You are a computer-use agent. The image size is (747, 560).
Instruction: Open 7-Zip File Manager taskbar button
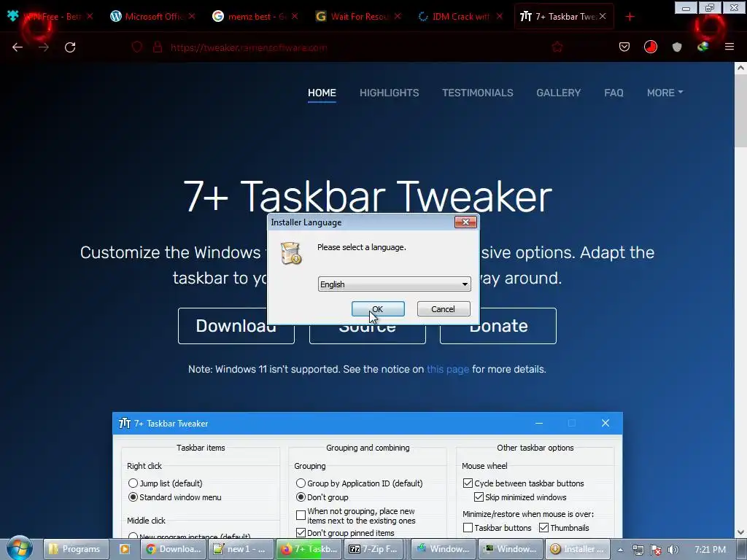[375, 549]
